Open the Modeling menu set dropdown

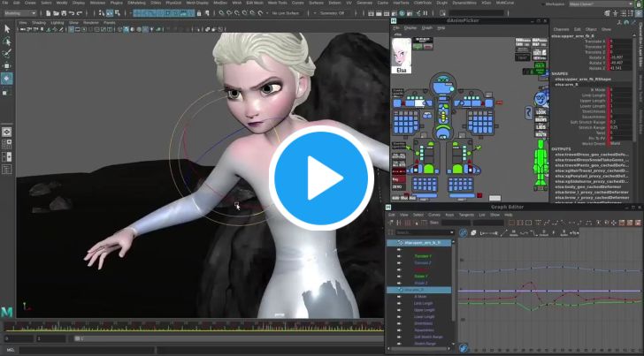point(20,13)
